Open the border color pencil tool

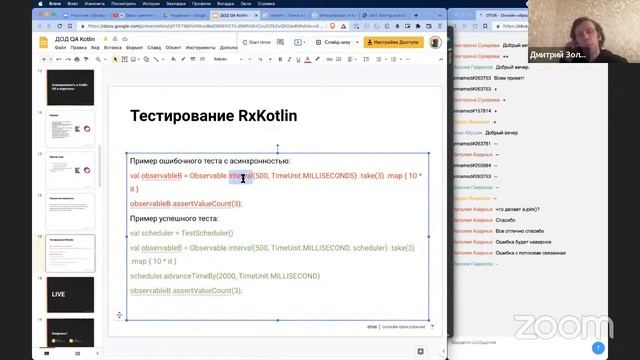[x=183, y=60]
